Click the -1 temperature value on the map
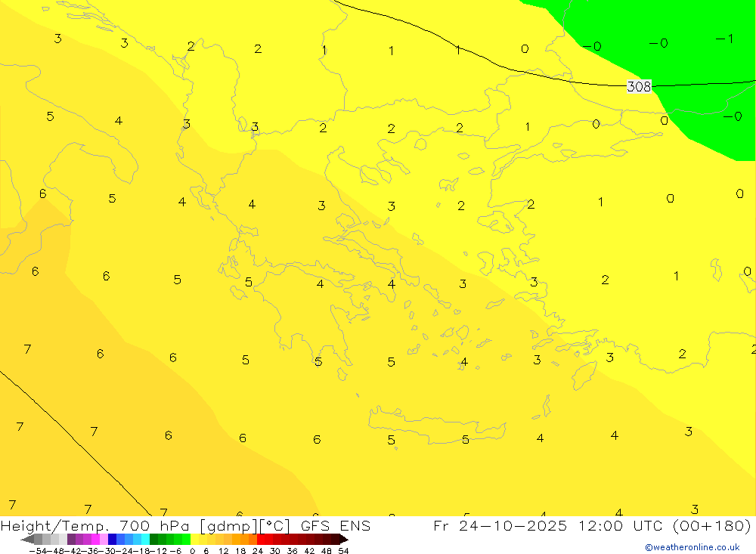Screen dimensions: 756x554 click(725, 39)
